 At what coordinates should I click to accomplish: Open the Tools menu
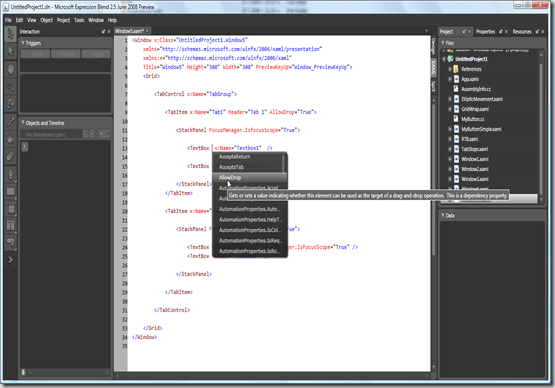79,20
